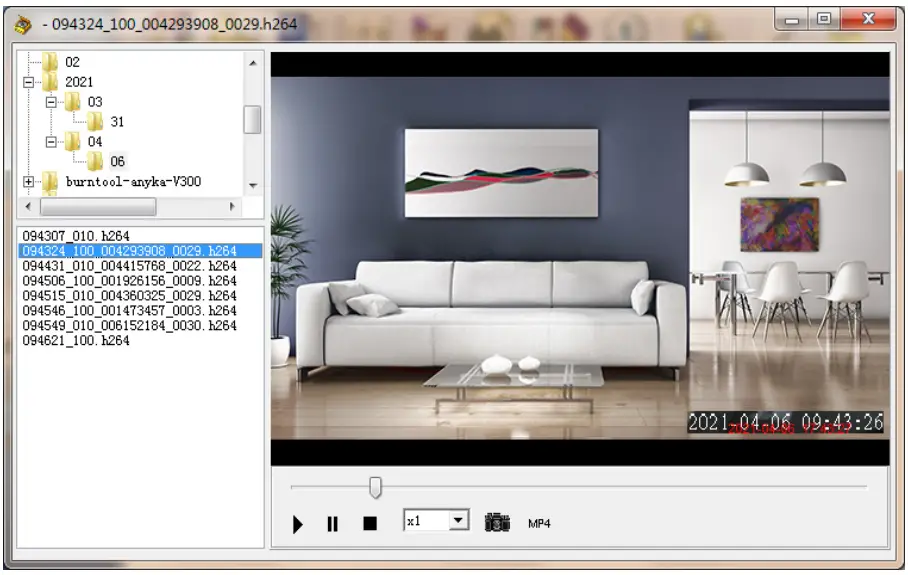
Task: Select the 31 day folder
Action: pyautogui.click(x=117, y=122)
